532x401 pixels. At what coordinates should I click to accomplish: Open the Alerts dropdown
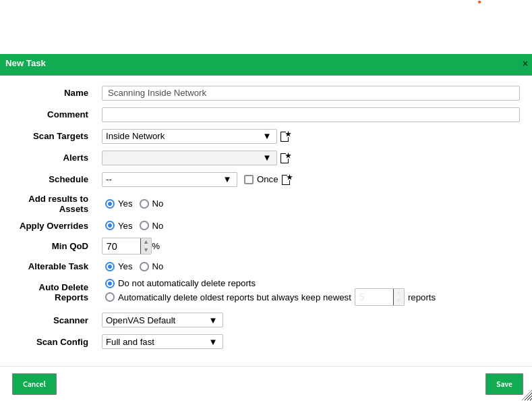point(189,158)
